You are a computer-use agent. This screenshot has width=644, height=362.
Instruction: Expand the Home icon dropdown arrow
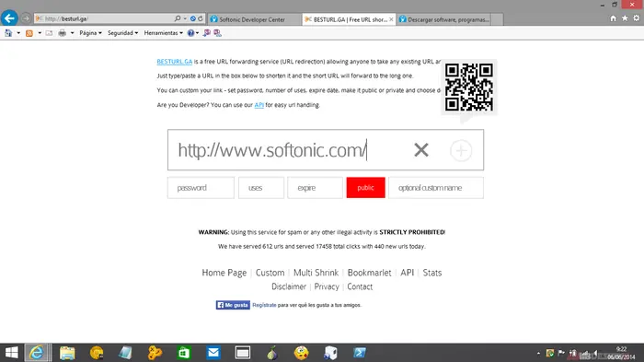(18, 33)
